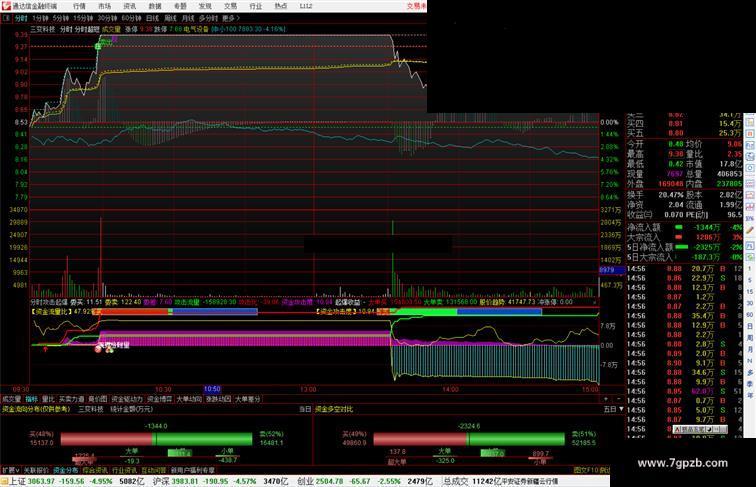
Task: Click the tick row with 62.0万 volume
Action: tap(684, 391)
